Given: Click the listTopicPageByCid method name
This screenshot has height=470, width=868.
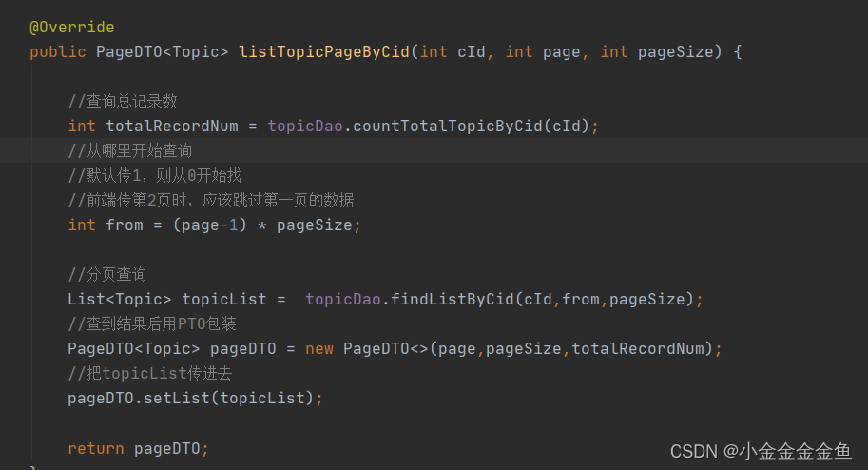Looking at the screenshot, I should 324,52.
